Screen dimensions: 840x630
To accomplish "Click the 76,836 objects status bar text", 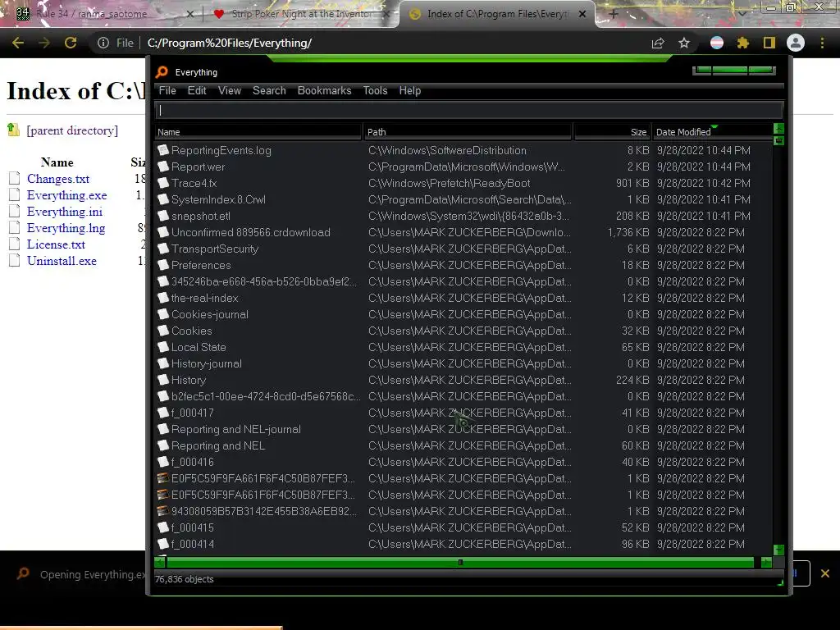I will pos(185,579).
